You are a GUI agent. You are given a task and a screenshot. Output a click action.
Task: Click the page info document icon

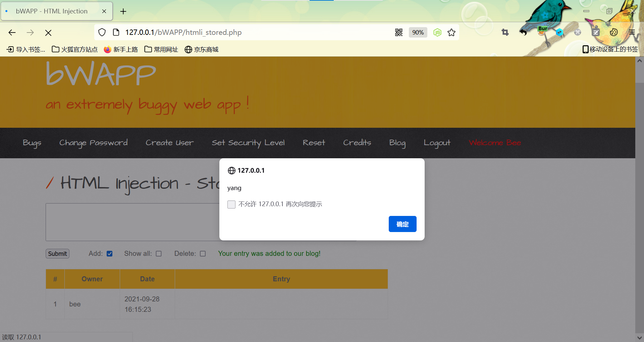(116, 32)
